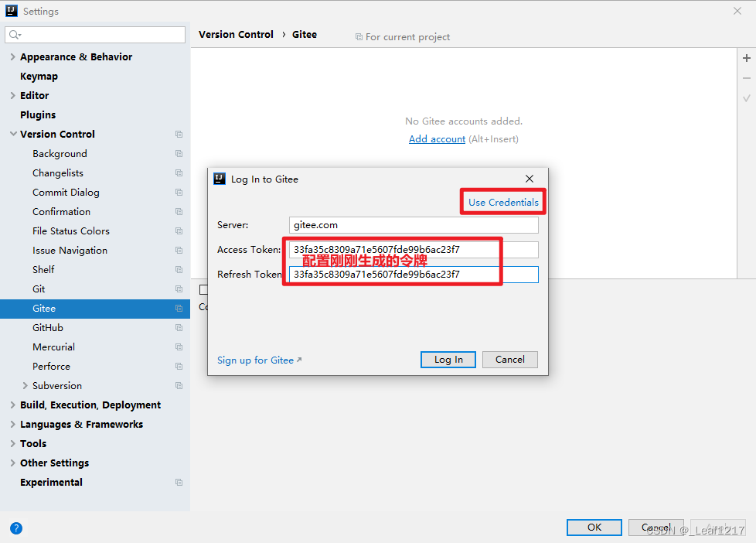Screen dimensions: 756x543
Task: Click Version Control breadcrumb
Action: coord(236,34)
